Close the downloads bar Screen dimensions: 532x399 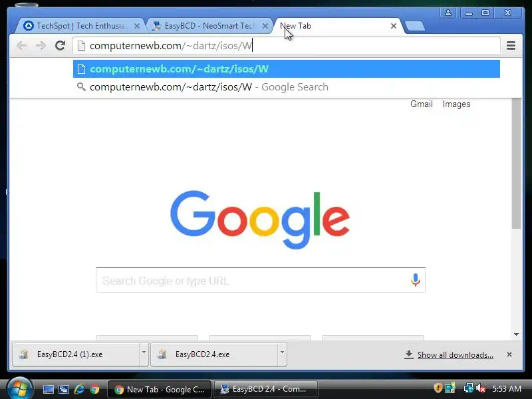pos(509,354)
